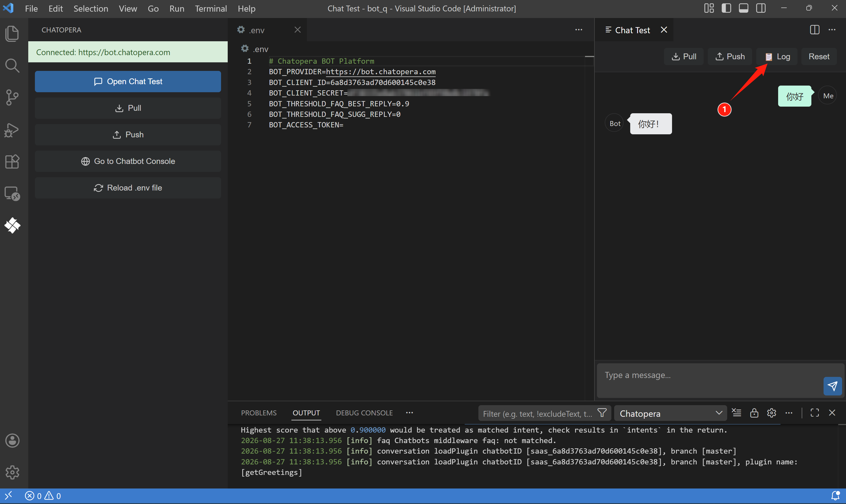Click the Me message bubble 你好
The image size is (846, 504).
[794, 96]
